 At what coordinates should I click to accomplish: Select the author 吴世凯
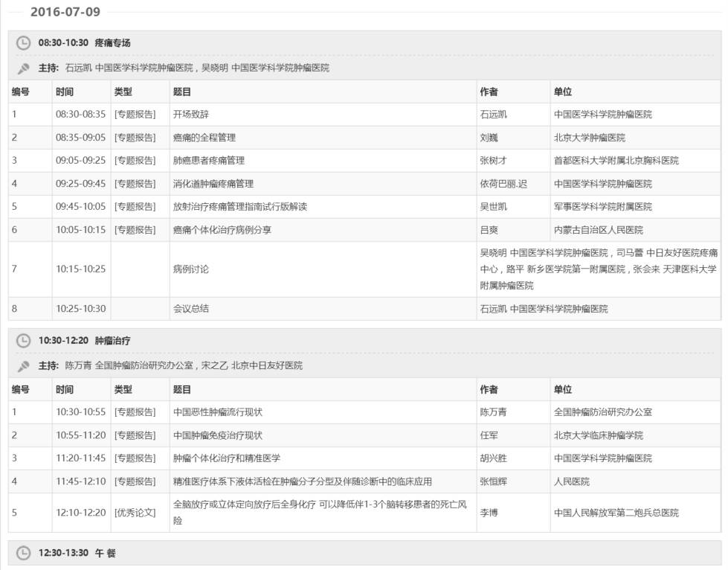point(493,206)
